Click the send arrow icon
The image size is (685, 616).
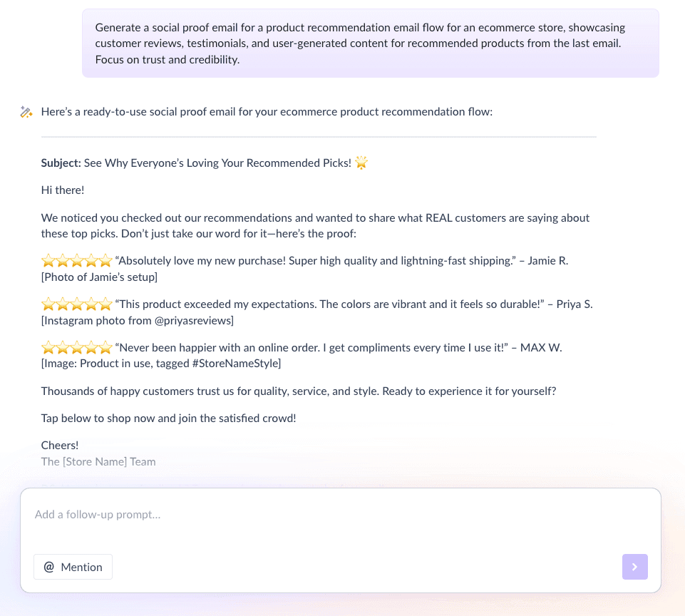pos(634,567)
